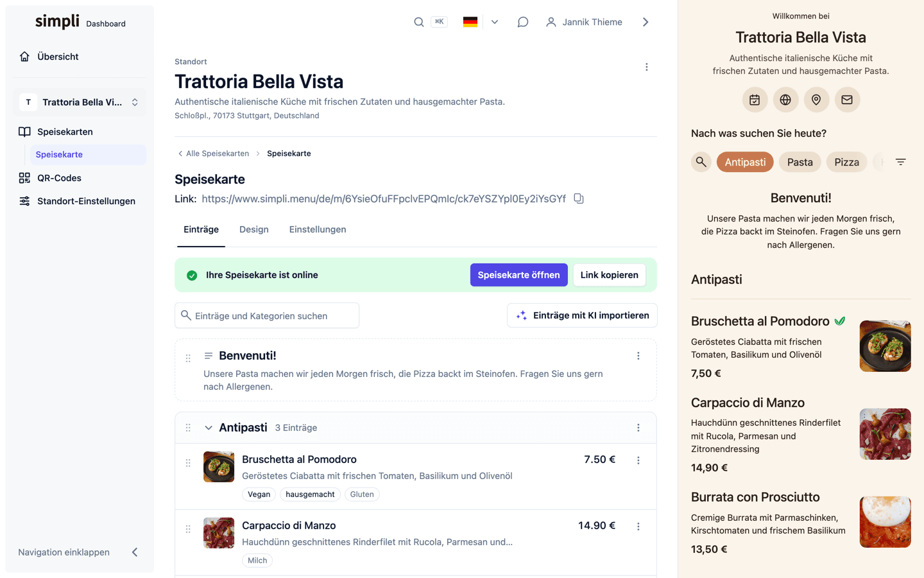Click the drag handle of the Antipasti category
The image size is (924, 578).
click(188, 428)
